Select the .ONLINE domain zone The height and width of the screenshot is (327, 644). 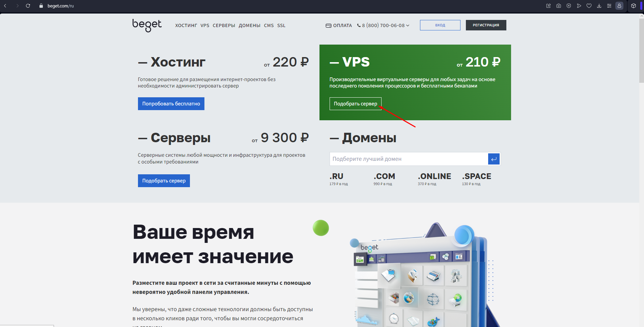coord(435,176)
